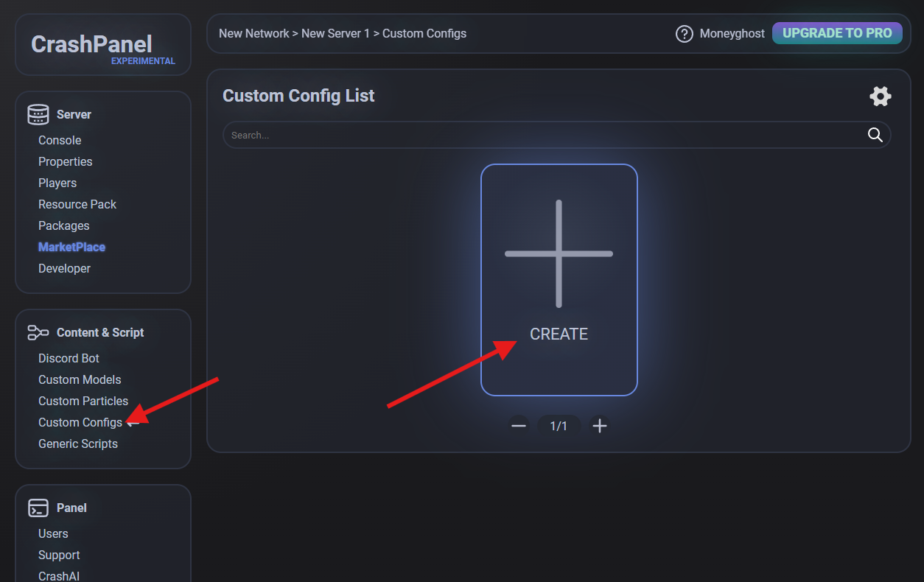Screen dimensions: 924x582
Task: Open the Discord Bot section
Action: (x=69, y=358)
